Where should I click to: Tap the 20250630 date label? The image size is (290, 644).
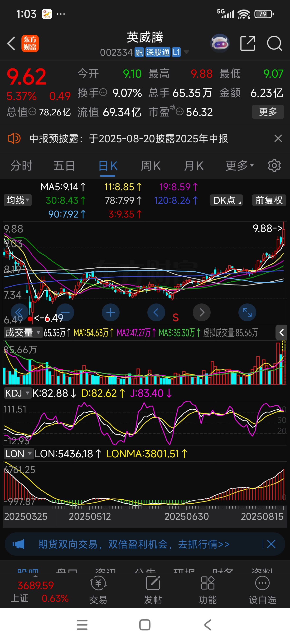[186, 516]
